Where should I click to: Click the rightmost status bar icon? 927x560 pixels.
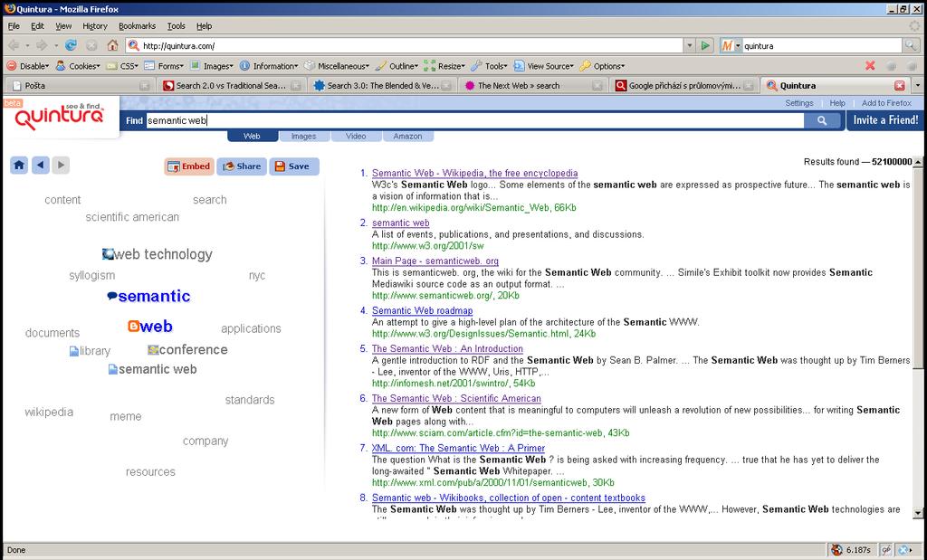pyautogui.click(x=905, y=550)
